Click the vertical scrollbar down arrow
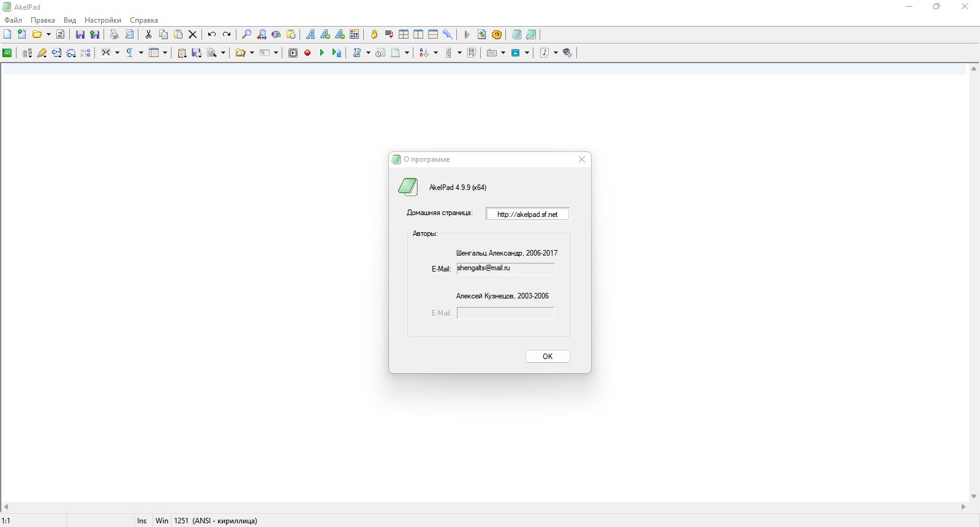 [x=974, y=496]
